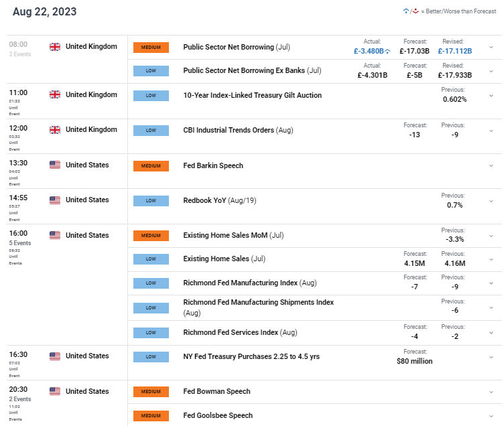Click the US flag at 20:30
Image resolution: width=504 pixels, height=426 pixels.
pos(55,391)
